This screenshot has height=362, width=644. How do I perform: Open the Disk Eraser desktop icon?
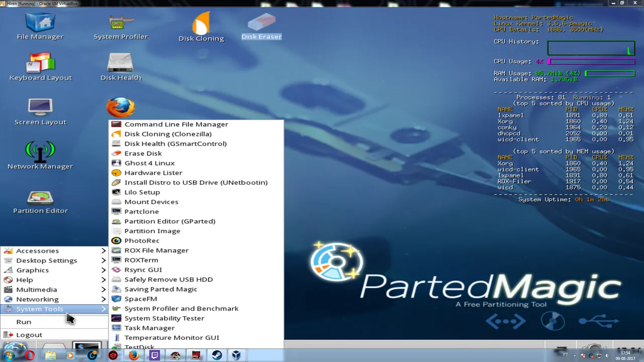tap(262, 26)
